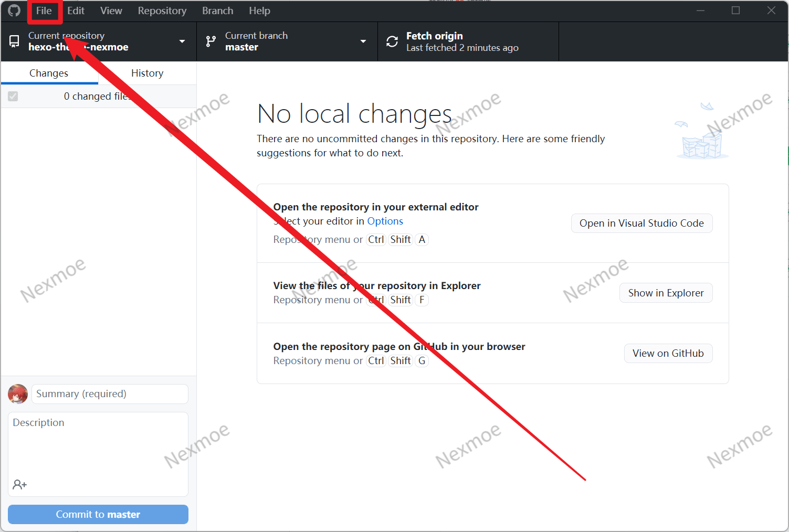
Task: Expand the Current repository dropdown arrow
Action: (x=182, y=41)
